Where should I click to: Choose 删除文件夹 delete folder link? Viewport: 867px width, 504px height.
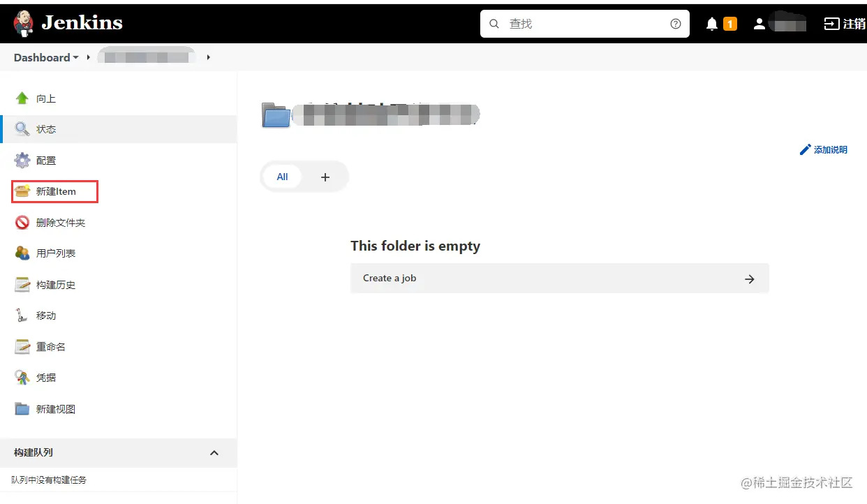tap(61, 223)
